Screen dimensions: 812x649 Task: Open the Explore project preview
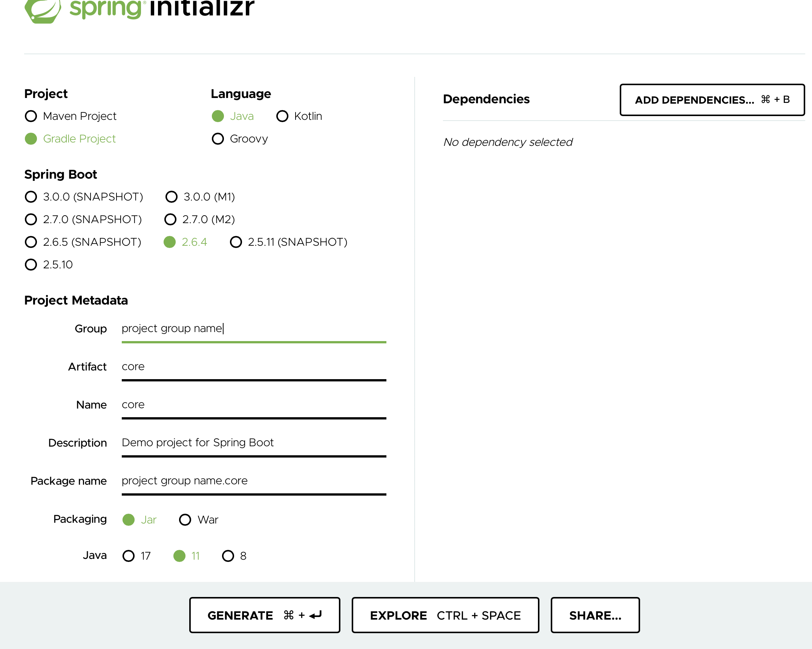[445, 615]
